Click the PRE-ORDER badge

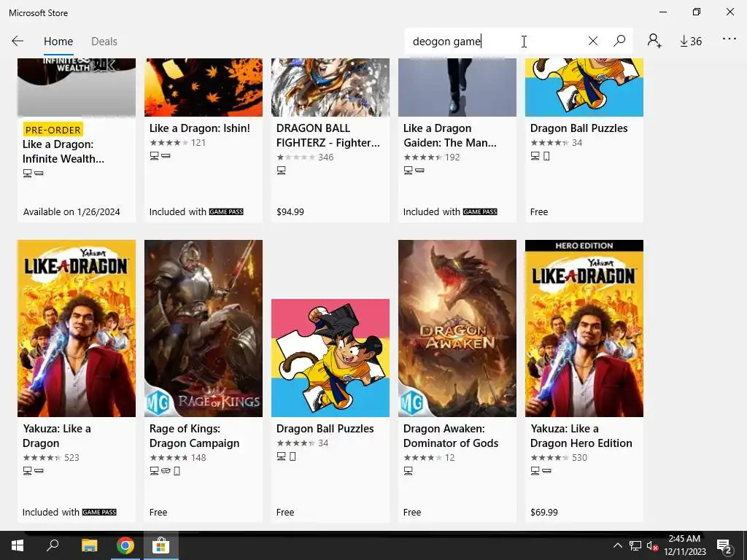point(53,130)
